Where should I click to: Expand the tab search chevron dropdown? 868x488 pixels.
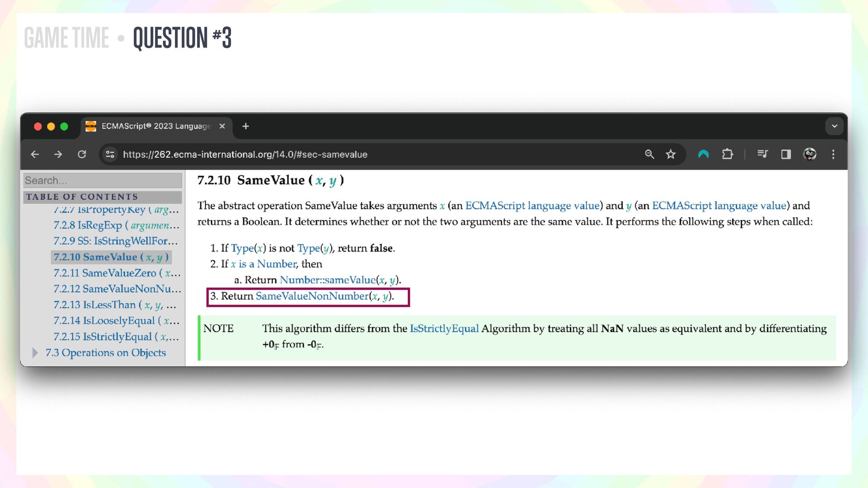(x=834, y=127)
